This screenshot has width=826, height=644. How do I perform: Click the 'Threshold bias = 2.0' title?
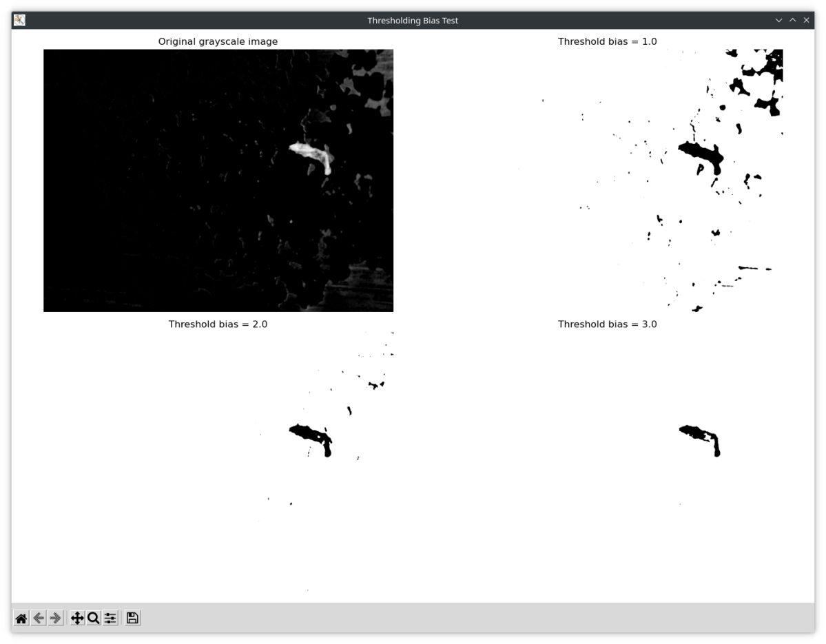pyautogui.click(x=218, y=324)
